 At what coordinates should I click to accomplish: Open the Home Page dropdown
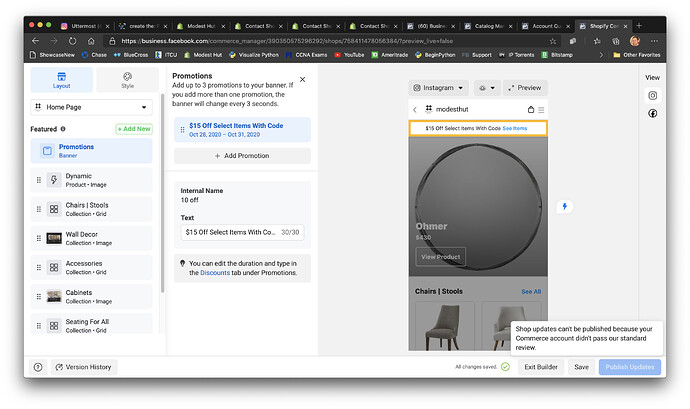point(90,106)
